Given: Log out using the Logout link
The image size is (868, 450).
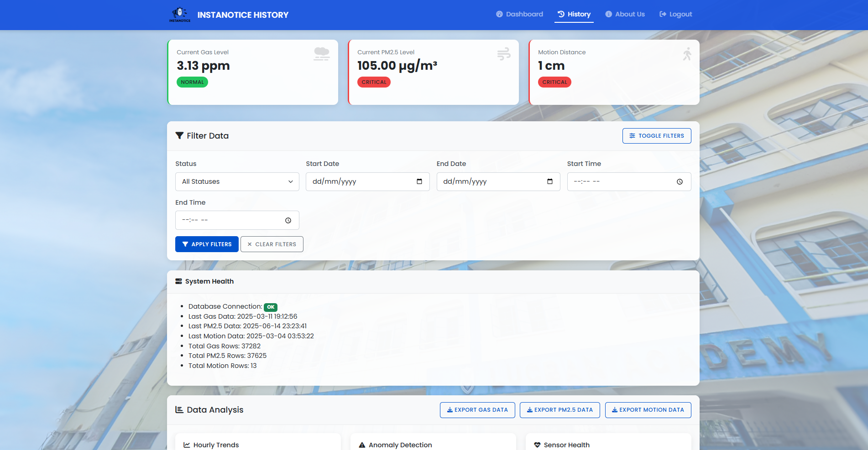Looking at the screenshot, I should (x=675, y=14).
